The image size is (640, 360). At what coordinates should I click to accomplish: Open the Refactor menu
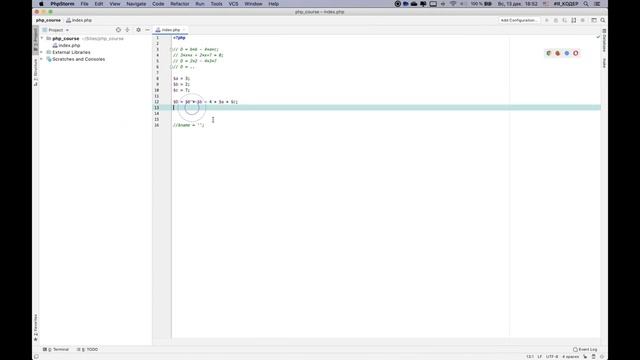pos(180,4)
